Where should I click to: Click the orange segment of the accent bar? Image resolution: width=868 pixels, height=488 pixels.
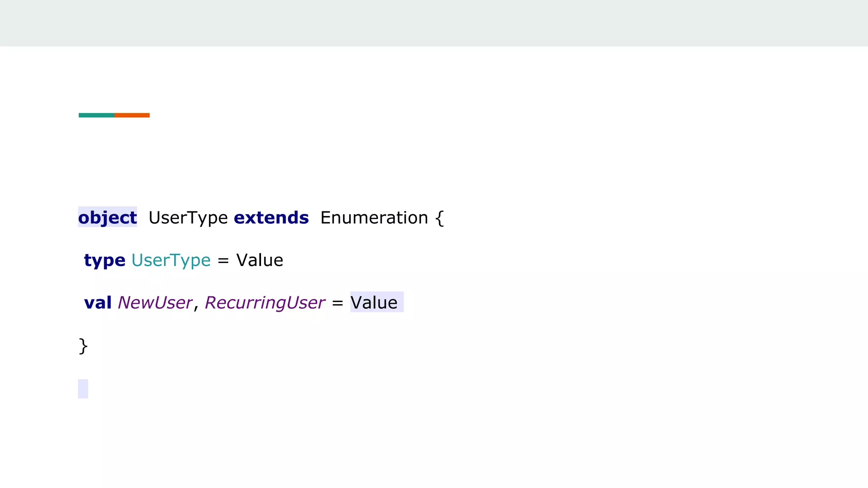(x=132, y=115)
